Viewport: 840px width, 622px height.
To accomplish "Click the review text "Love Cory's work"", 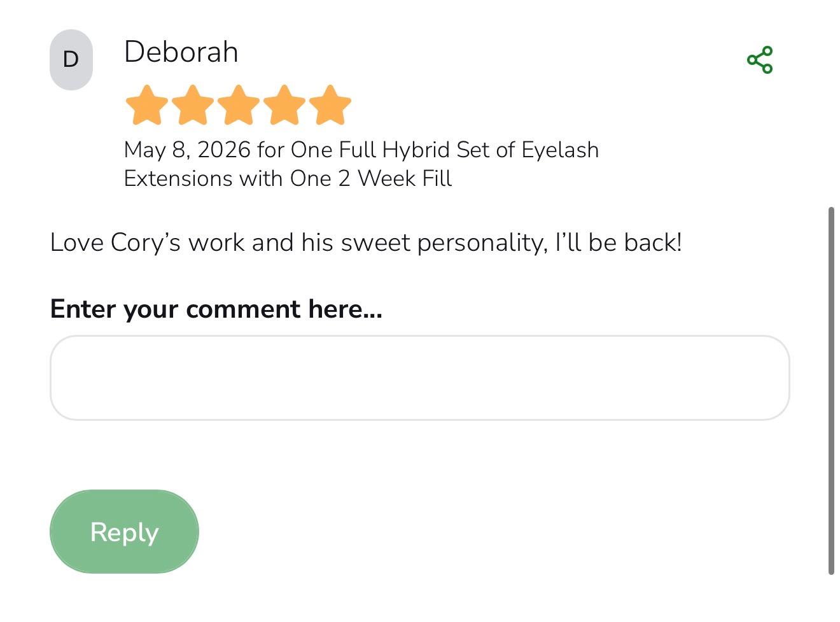I will (148, 243).
